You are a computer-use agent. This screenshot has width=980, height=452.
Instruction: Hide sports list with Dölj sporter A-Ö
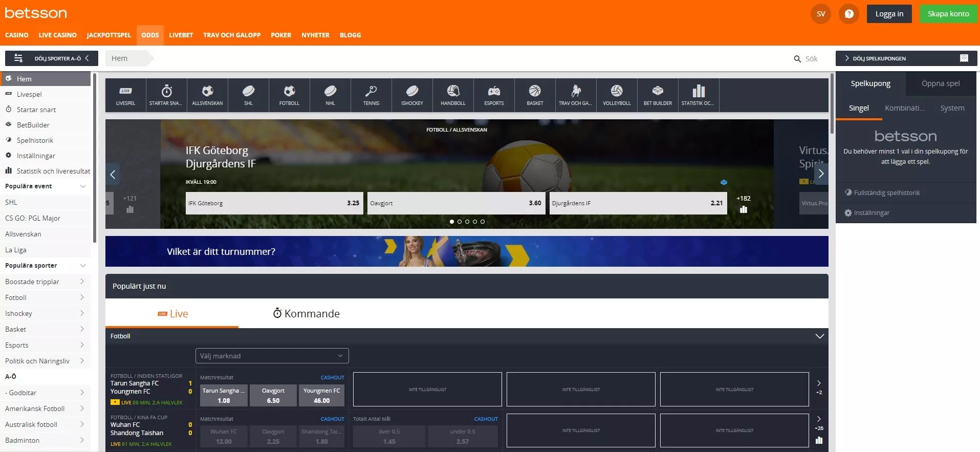[51, 58]
